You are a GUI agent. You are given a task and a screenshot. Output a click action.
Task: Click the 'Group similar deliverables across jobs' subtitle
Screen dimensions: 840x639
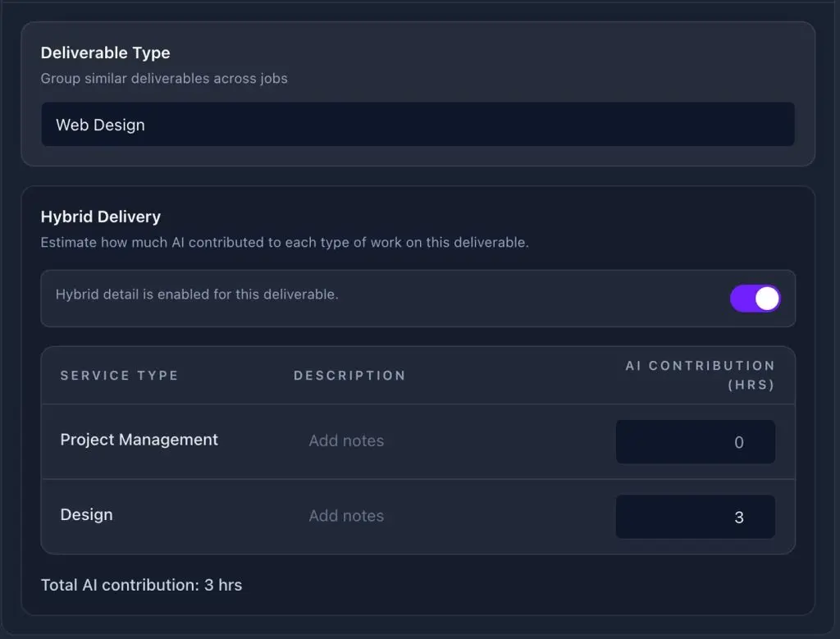[164, 79]
